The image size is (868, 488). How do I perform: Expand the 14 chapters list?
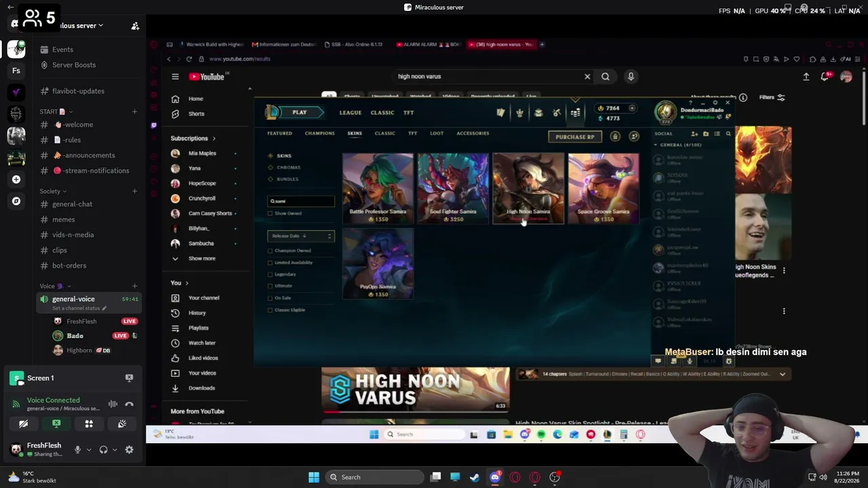point(783,374)
